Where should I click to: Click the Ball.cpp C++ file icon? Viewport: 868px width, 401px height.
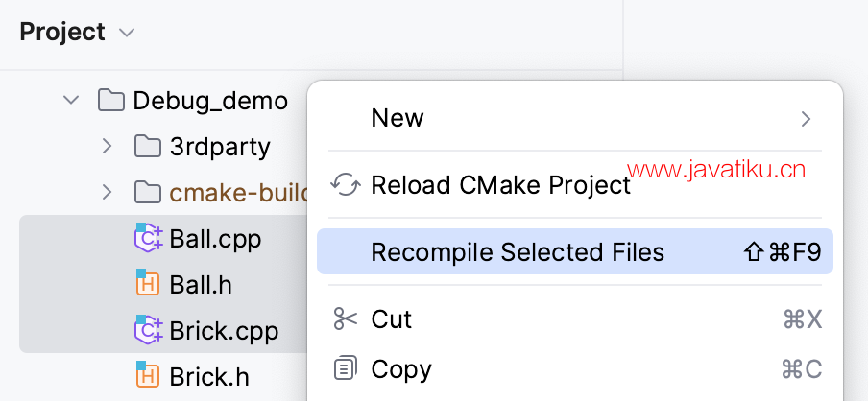coord(149,238)
